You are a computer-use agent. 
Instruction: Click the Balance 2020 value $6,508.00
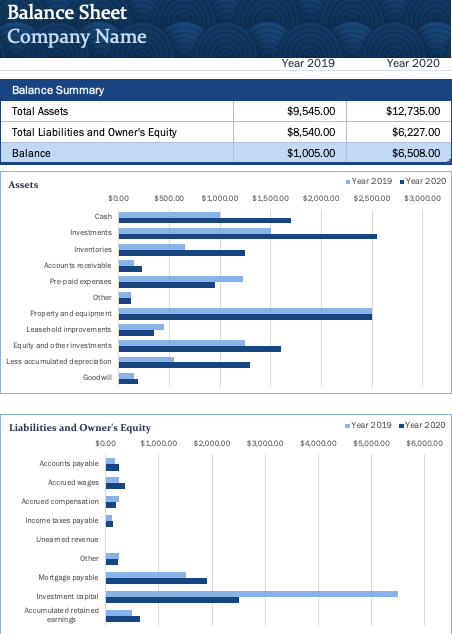pyautogui.click(x=416, y=153)
